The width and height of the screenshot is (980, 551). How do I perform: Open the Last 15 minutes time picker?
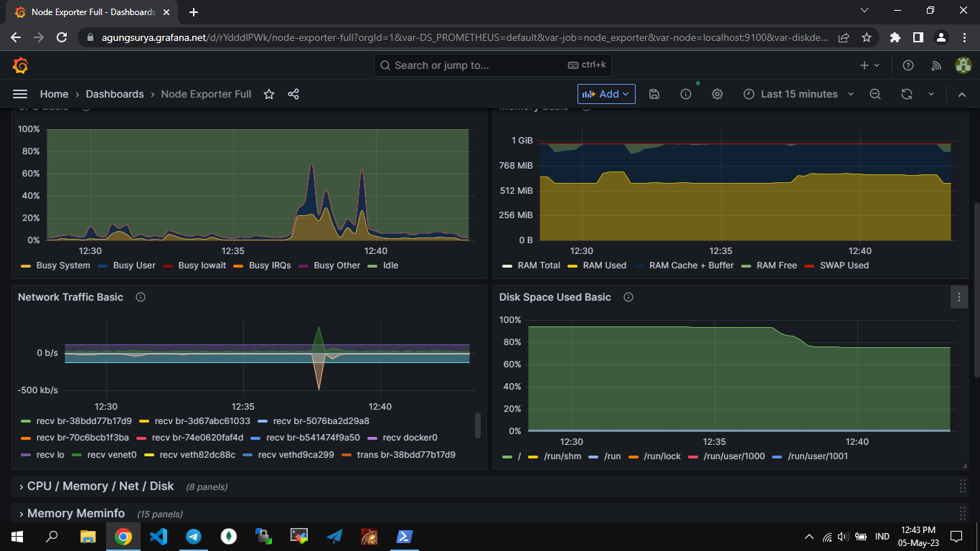pos(798,94)
